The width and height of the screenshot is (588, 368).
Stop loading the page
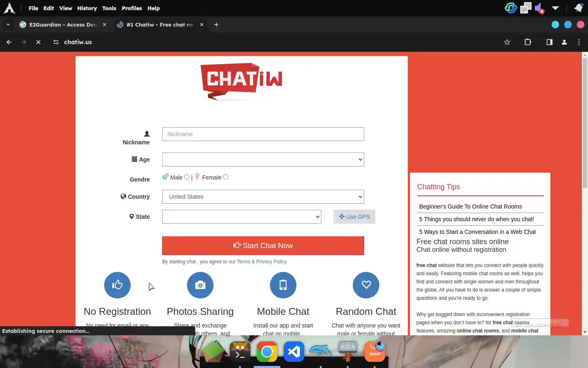[x=38, y=42]
